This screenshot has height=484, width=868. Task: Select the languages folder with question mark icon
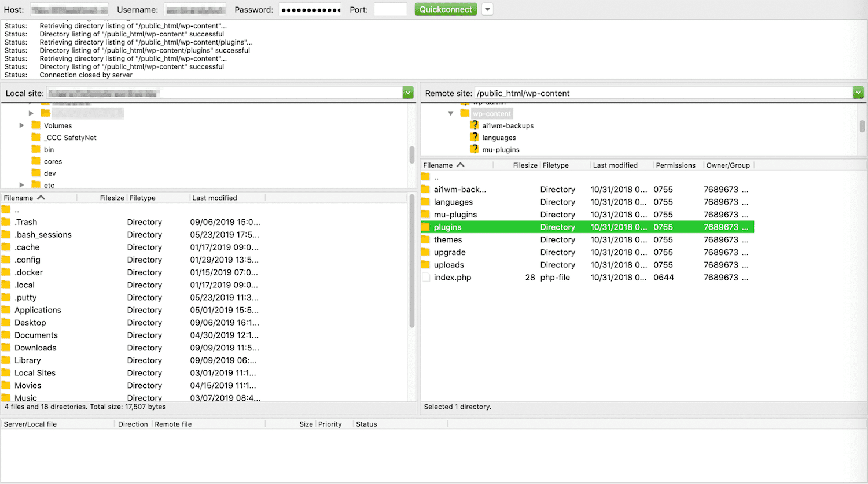[x=499, y=138]
